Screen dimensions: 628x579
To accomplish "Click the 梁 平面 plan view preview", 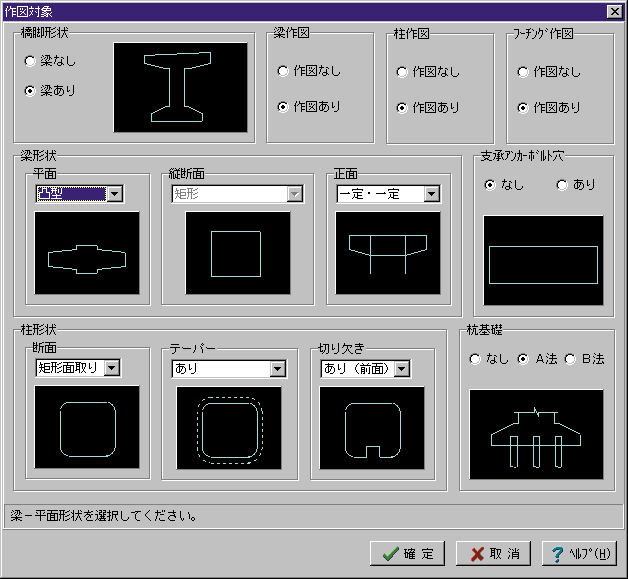I will pyautogui.click(x=87, y=253).
